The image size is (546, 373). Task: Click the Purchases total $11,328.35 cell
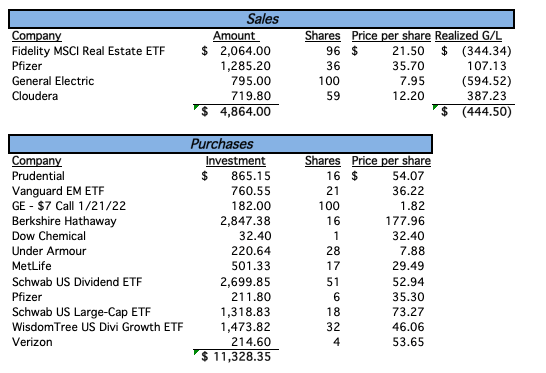coord(236,357)
